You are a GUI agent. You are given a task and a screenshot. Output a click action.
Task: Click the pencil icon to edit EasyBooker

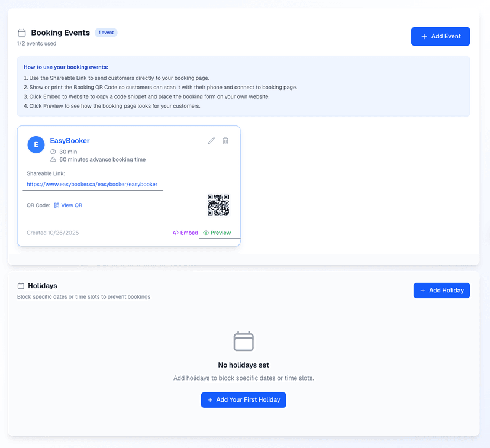(211, 141)
